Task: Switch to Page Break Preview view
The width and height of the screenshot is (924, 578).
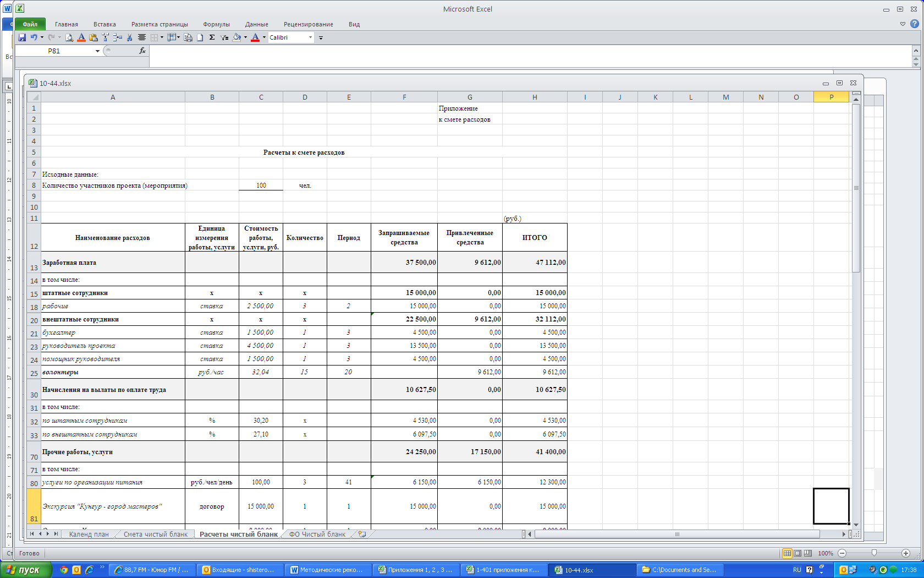Action: click(807, 553)
